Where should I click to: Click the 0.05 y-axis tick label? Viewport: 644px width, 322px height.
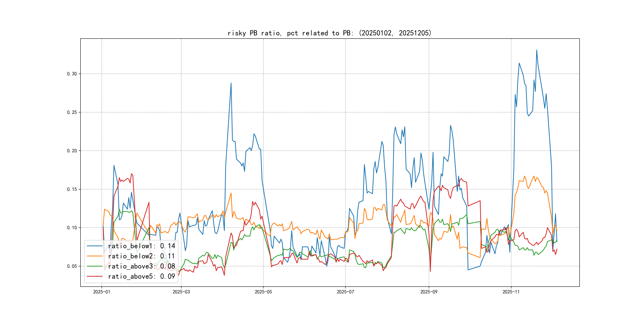click(72, 266)
